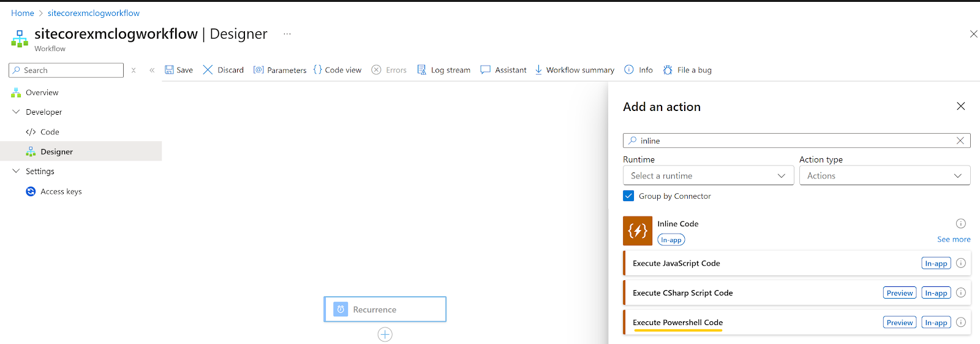This screenshot has height=344, width=980.
Task: Click See more for Inline Code
Action: click(954, 239)
